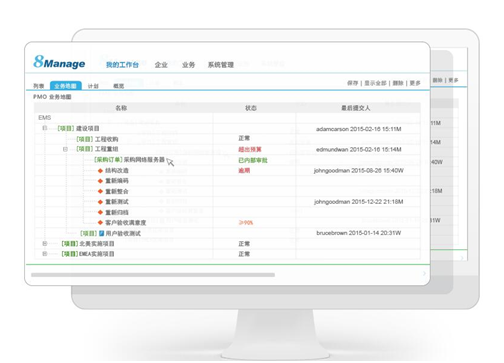This screenshot has width=504, height=363.
Task: Click the blue document icon beside 用户验收测试
Action: [x=102, y=233]
